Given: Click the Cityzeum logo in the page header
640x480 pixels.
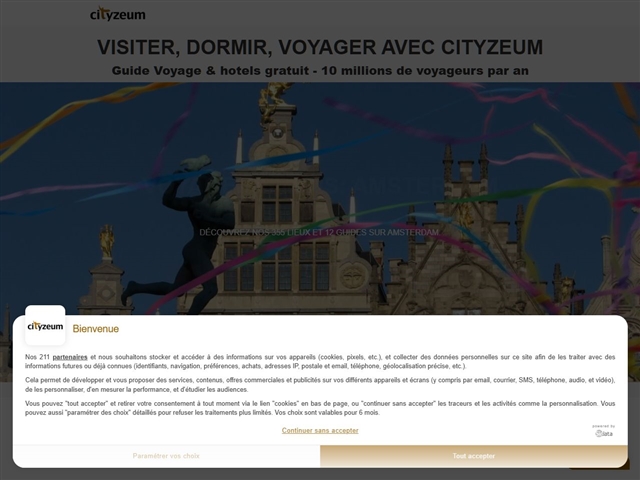Looking at the screenshot, I should pyautogui.click(x=118, y=14).
